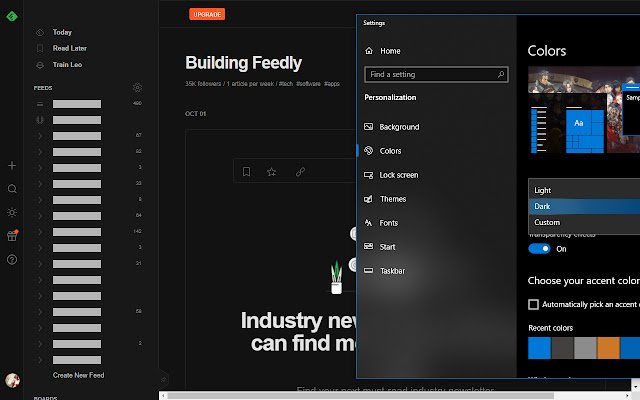The height and width of the screenshot is (400, 640).
Task: Open Start settings page
Action: coord(387,247)
